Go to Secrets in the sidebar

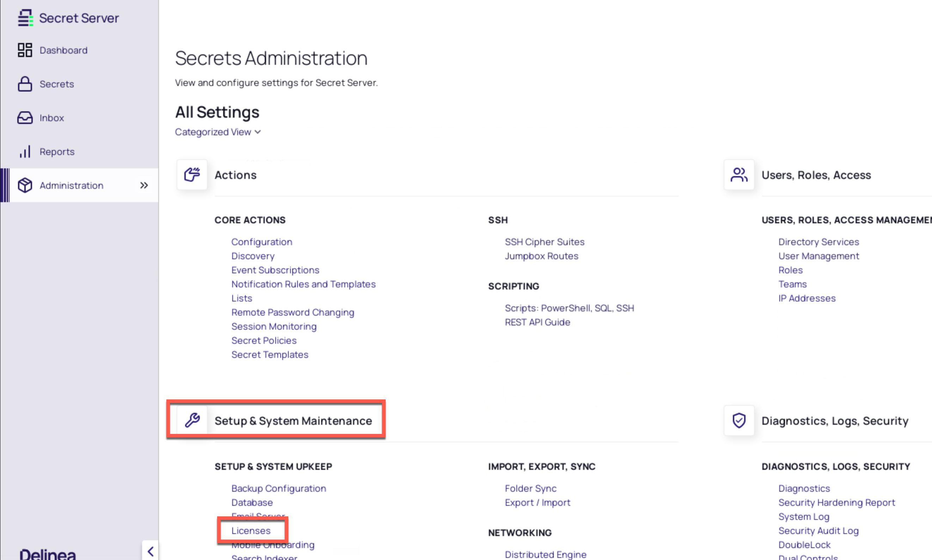pos(57,84)
